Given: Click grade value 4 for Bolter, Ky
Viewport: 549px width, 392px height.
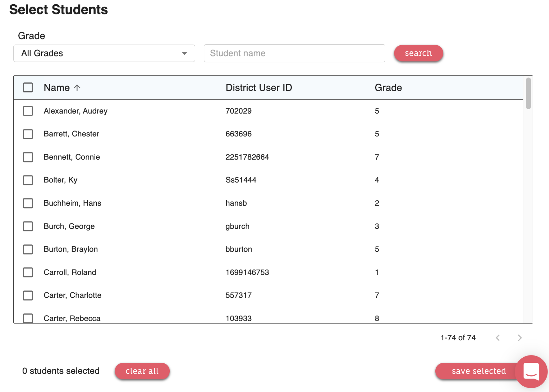Looking at the screenshot, I should [x=377, y=180].
